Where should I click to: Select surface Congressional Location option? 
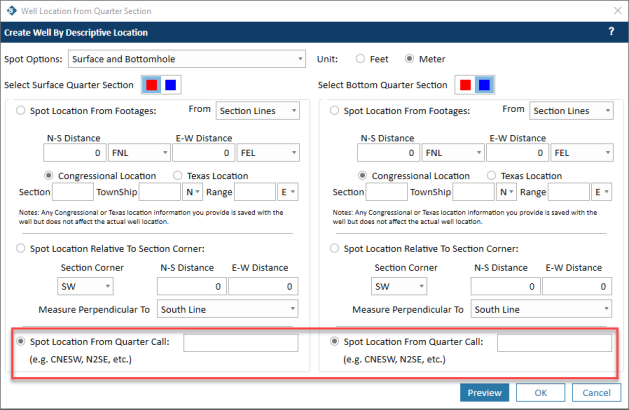(x=49, y=176)
